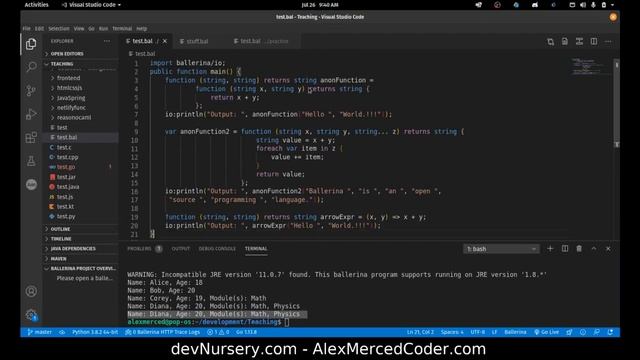This screenshot has width=640, height=360.
Task: Open the Help menu
Action: click(x=142, y=29)
